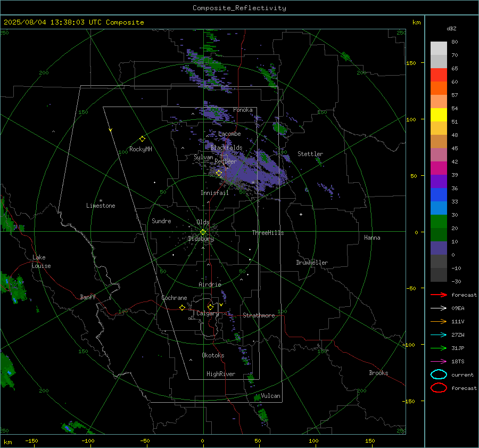Click the yellow 51 dBZ color swatch

coord(439,115)
